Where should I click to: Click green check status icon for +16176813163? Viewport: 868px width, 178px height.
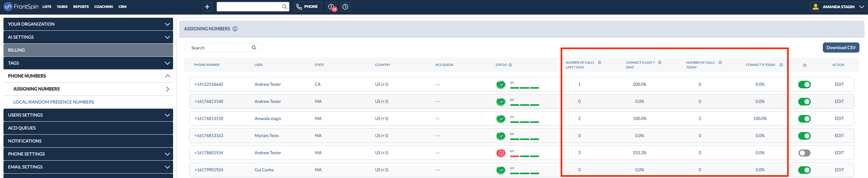click(x=501, y=136)
